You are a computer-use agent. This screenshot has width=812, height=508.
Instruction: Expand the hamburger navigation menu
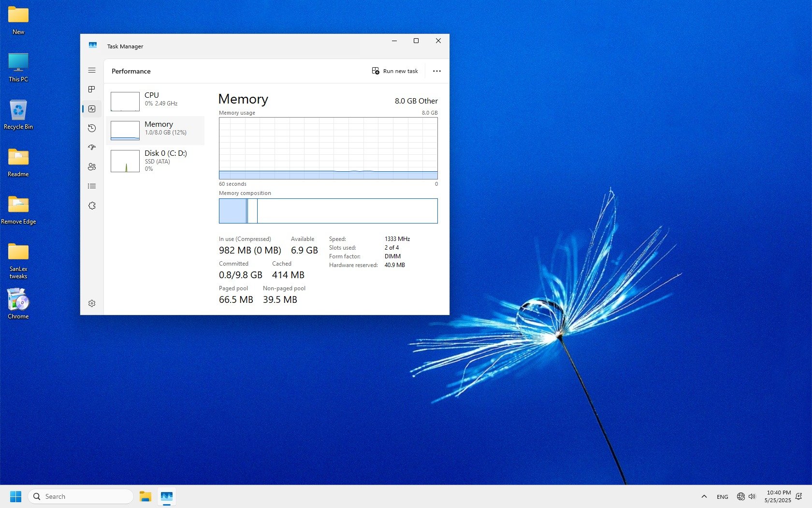point(92,70)
